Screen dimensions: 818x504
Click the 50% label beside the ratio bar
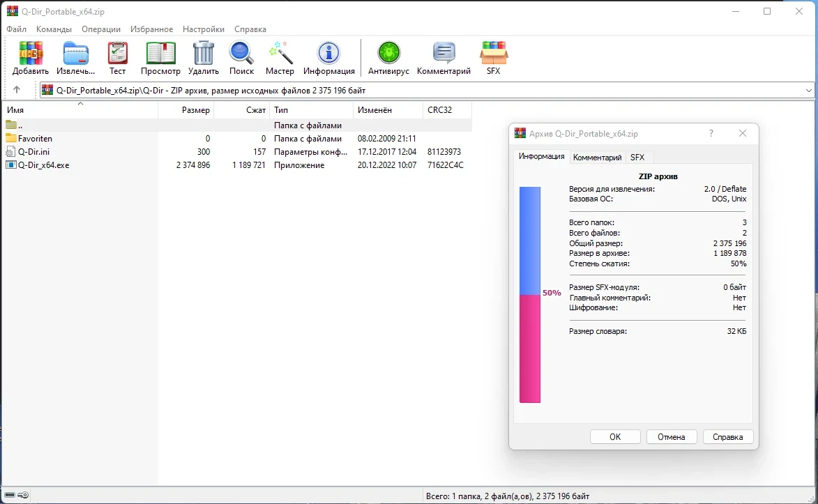[552, 293]
